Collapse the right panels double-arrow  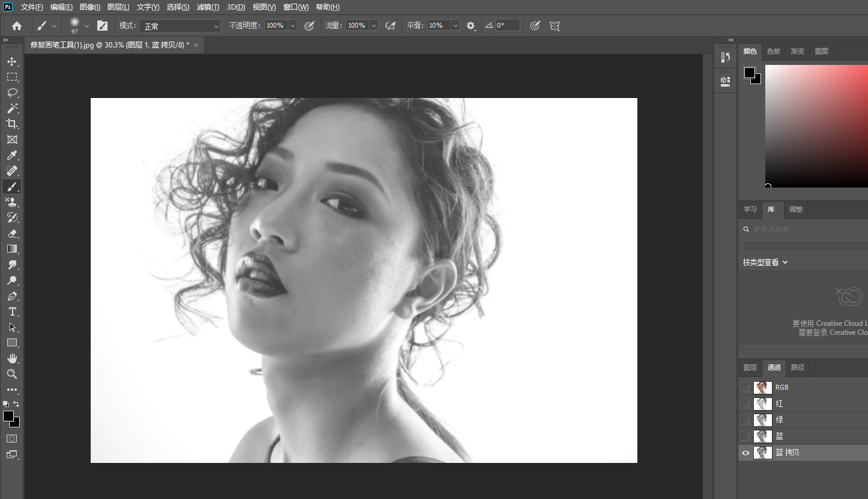click(x=731, y=40)
